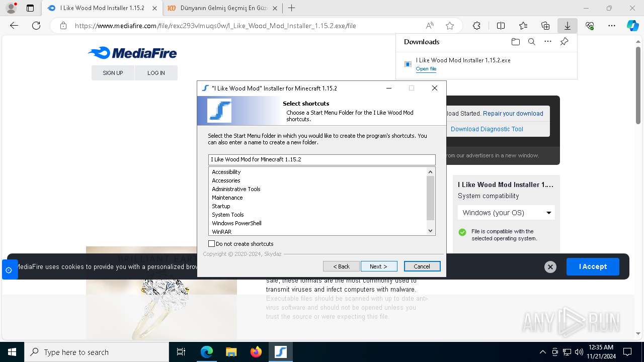Click the Next button in installer

click(379, 266)
